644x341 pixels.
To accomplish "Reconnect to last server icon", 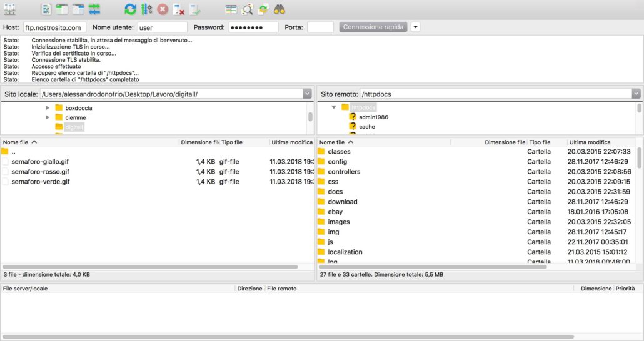I will pyautogui.click(x=194, y=9).
